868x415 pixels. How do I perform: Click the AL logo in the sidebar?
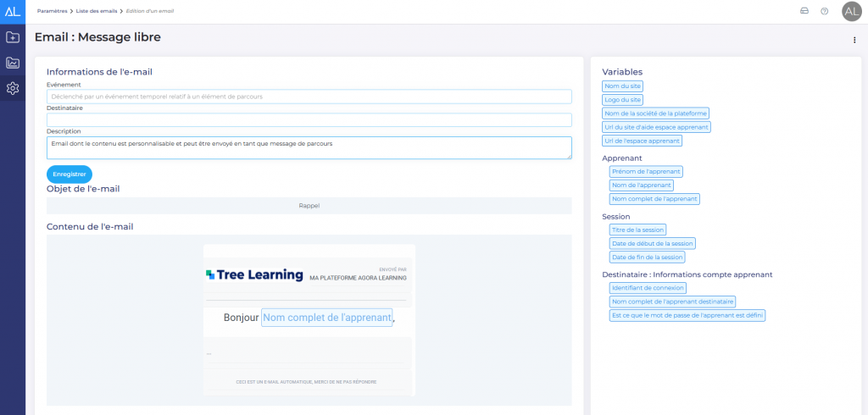(13, 11)
